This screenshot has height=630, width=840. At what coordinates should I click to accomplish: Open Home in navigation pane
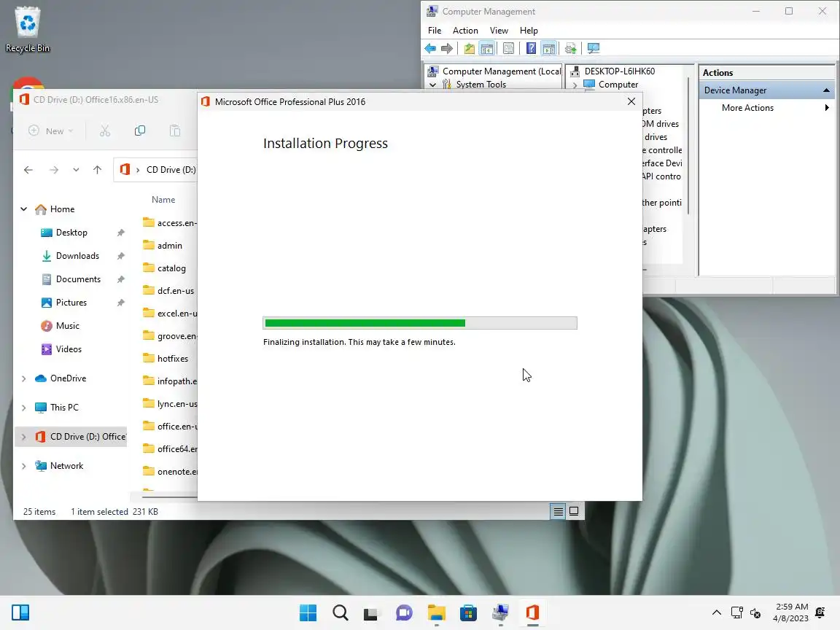[x=62, y=209]
